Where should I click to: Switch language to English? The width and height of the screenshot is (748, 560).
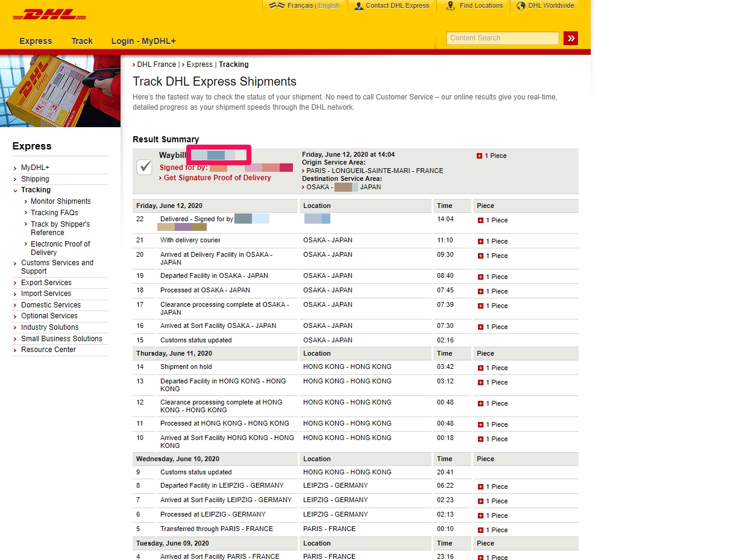[328, 5]
